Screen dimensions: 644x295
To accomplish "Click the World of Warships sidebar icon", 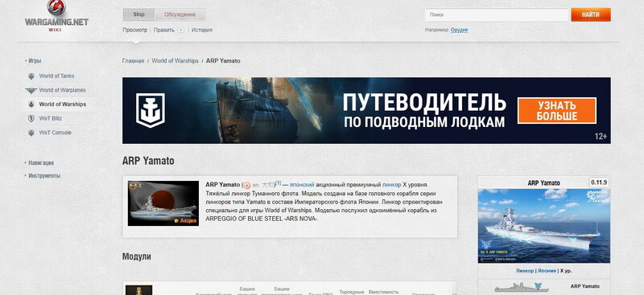I will coord(31,104).
